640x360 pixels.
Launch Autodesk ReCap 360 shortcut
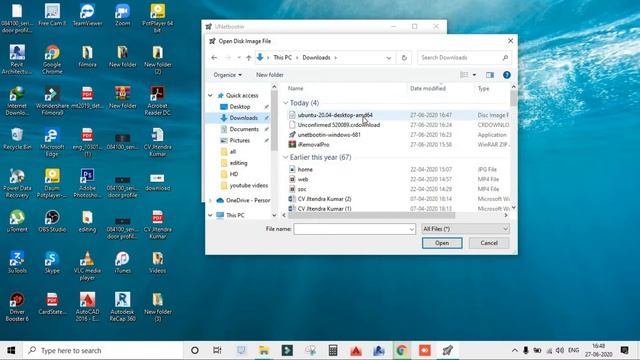122,307
